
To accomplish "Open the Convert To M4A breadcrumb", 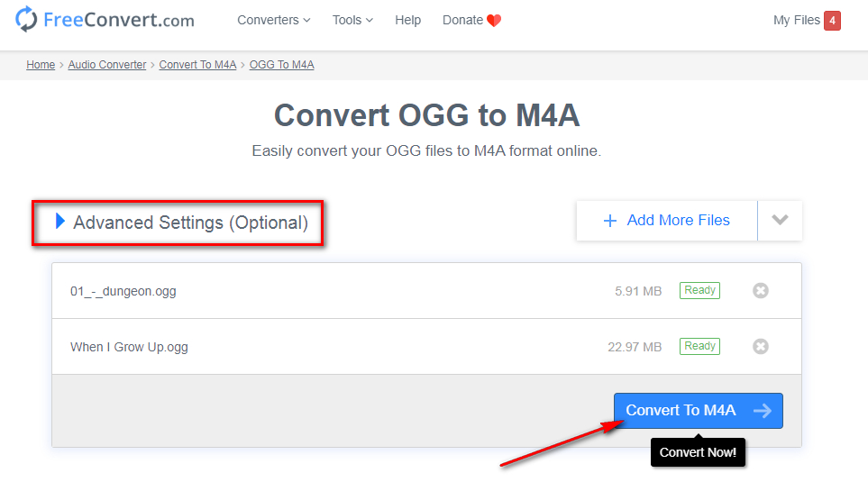I will (x=197, y=65).
